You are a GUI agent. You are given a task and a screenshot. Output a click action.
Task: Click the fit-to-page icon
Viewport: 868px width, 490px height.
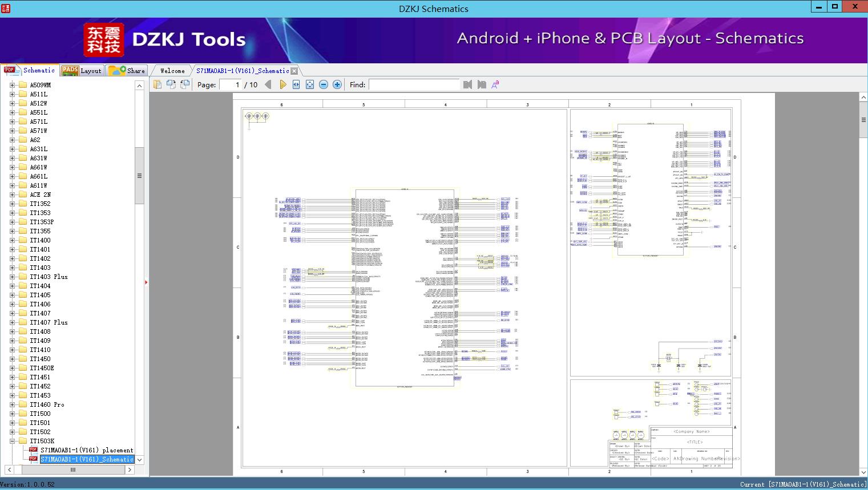pos(310,84)
